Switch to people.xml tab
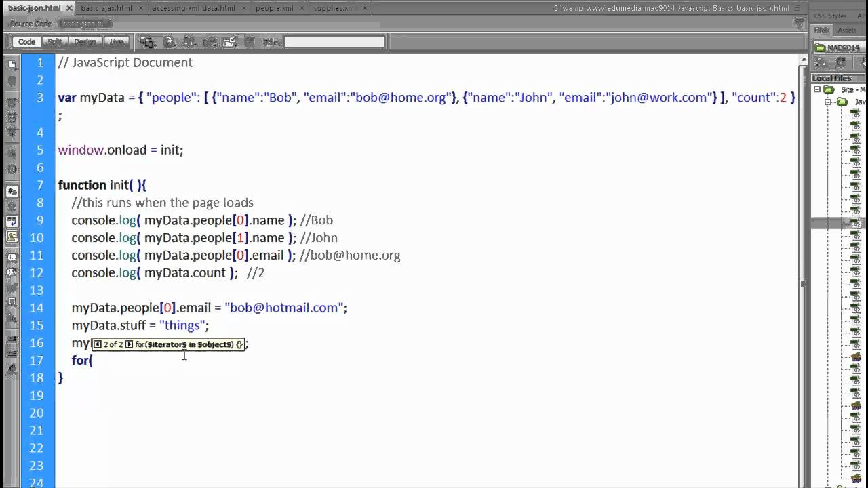Viewport: 868px width, 488px height. [x=275, y=8]
